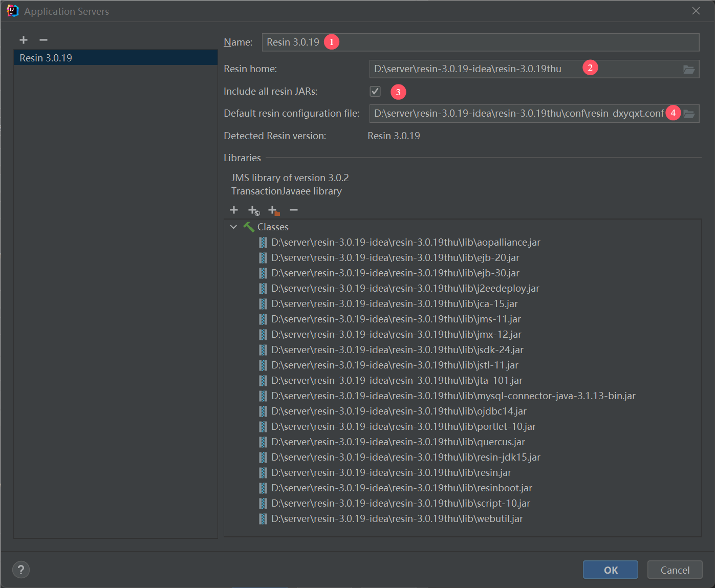Click the Resin home path field
Screen dimensions: 715x588
pyautogui.click(x=471, y=69)
